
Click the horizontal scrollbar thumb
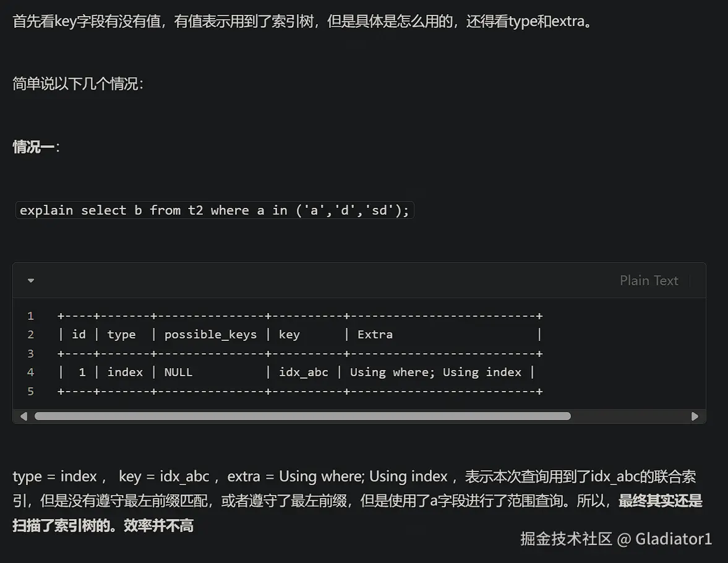(x=302, y=416)
